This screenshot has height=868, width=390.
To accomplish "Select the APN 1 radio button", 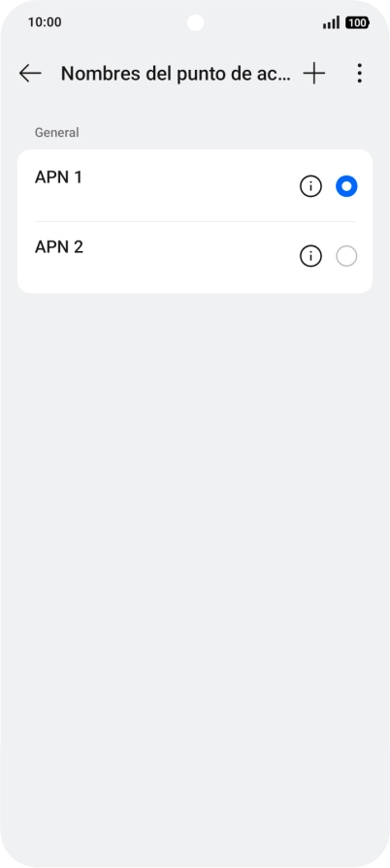I will (346, 186).
